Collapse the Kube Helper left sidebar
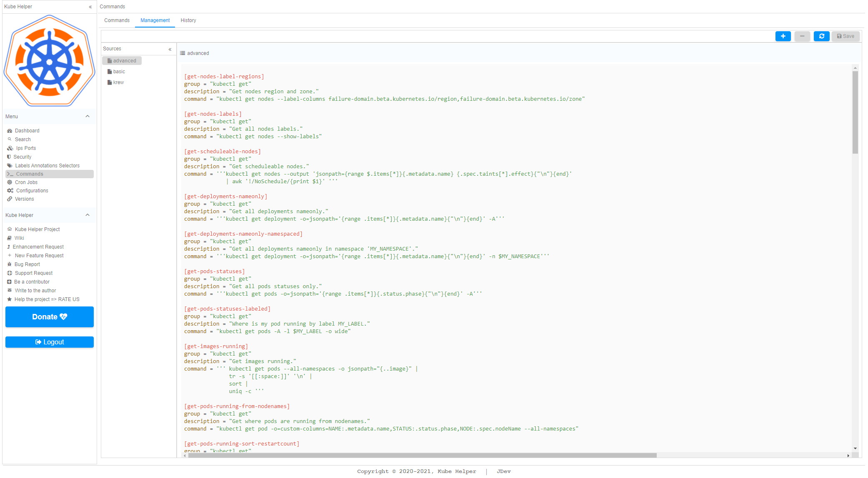Screen dimensions: 868x478 90,7
